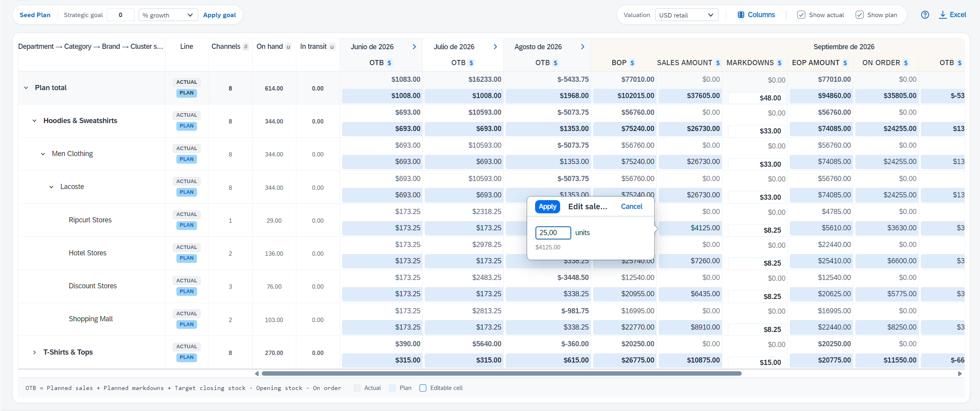The image size is (980, 411).
Task: Click the right arrow of the horizontal scrollbar
Action: [960, 374]
